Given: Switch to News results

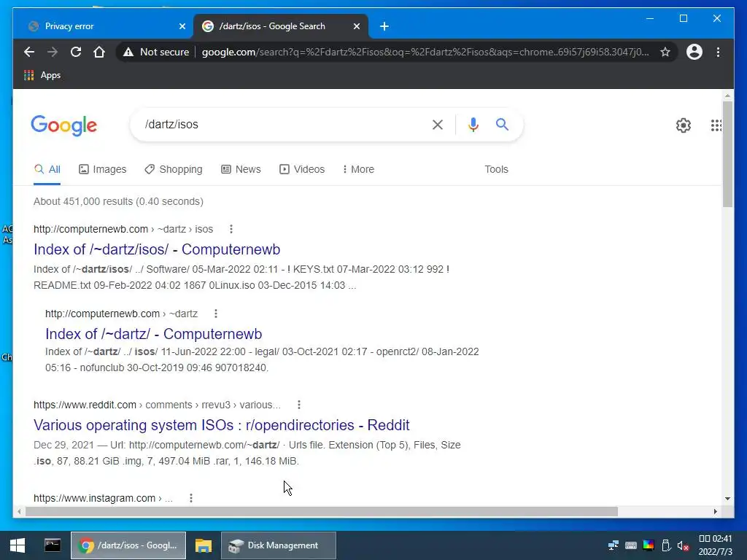Looking at the screenshot, I should point(241,169).
